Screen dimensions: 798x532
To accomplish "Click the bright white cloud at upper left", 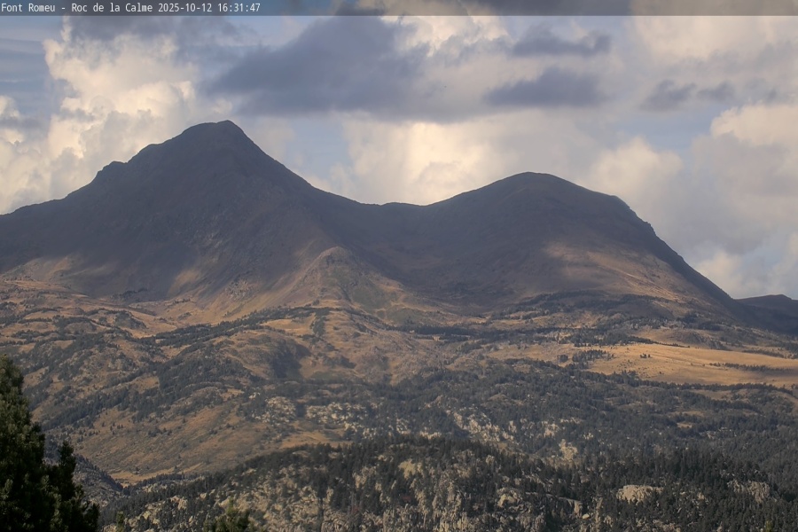I will tap(106, 98).
